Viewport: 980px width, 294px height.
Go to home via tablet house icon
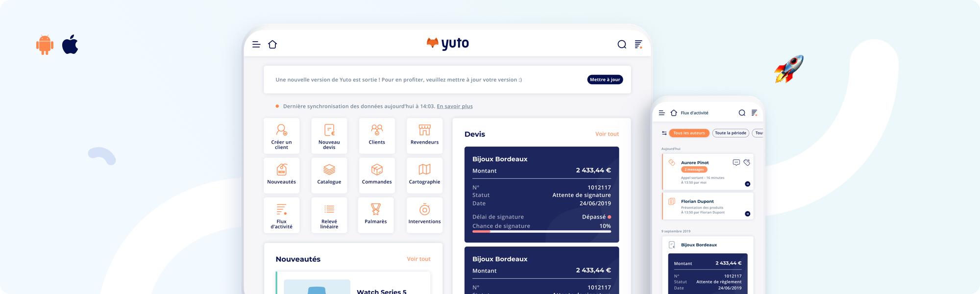tap(272, 45)
